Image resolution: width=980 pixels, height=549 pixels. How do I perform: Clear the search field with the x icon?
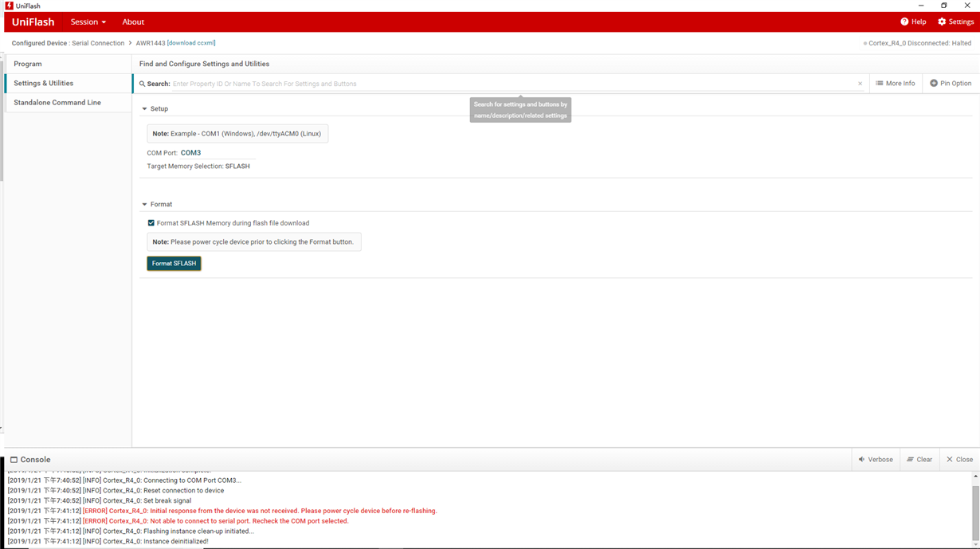(x=860, y=84)
